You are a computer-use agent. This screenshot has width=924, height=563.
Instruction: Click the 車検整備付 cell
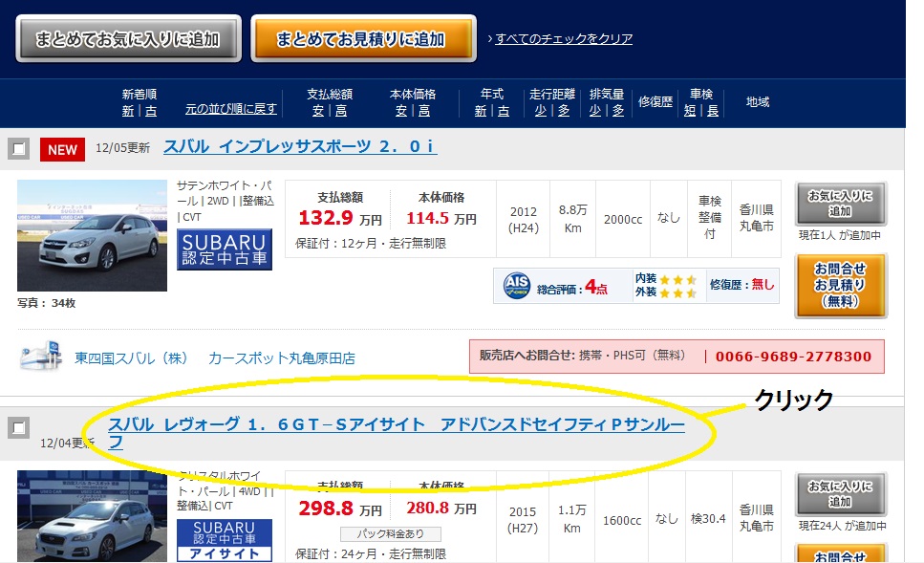[710, 218]
